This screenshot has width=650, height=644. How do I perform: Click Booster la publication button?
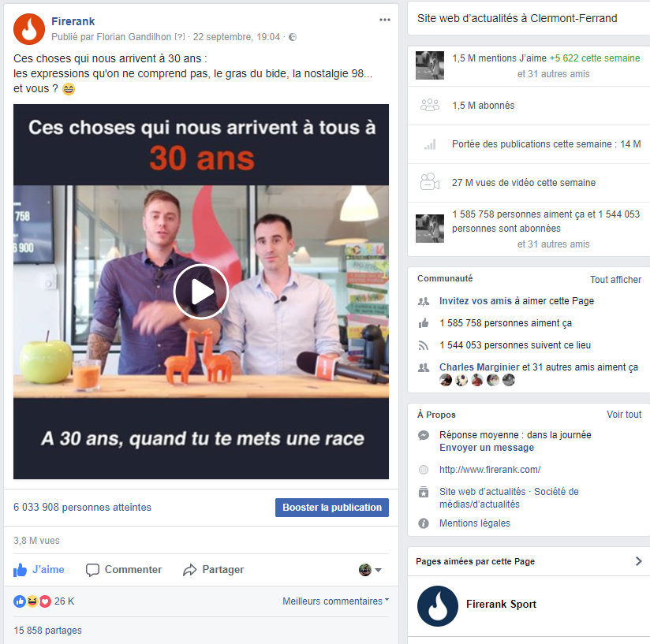pos(332,508)
